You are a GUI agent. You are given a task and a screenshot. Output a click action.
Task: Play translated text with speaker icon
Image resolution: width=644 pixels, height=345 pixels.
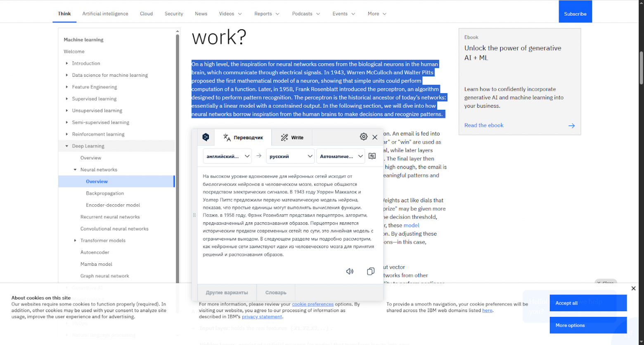click(x=350, y=271)
